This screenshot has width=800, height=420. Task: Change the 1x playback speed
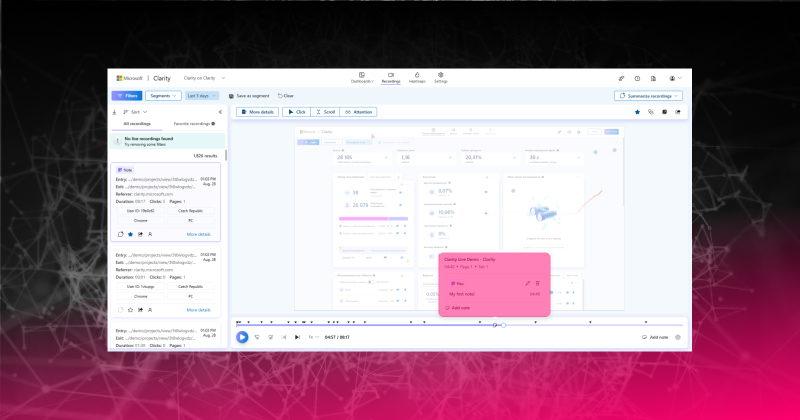313,337
